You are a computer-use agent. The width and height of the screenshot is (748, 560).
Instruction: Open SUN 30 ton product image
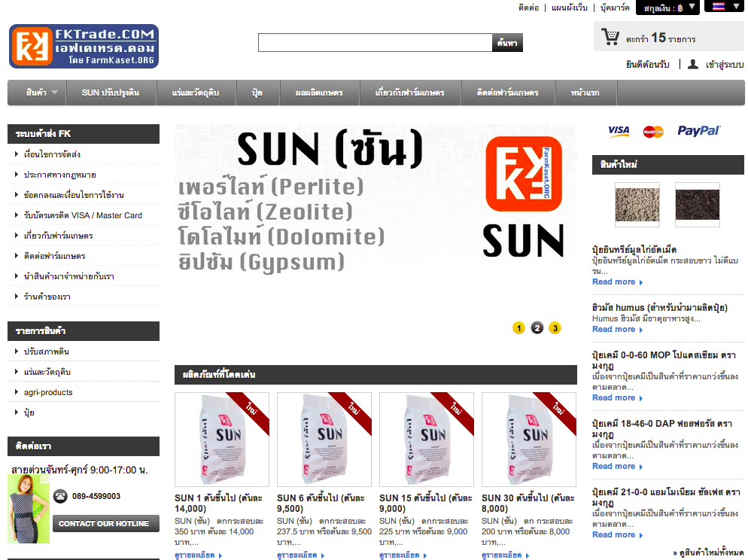tap(529, 440)
